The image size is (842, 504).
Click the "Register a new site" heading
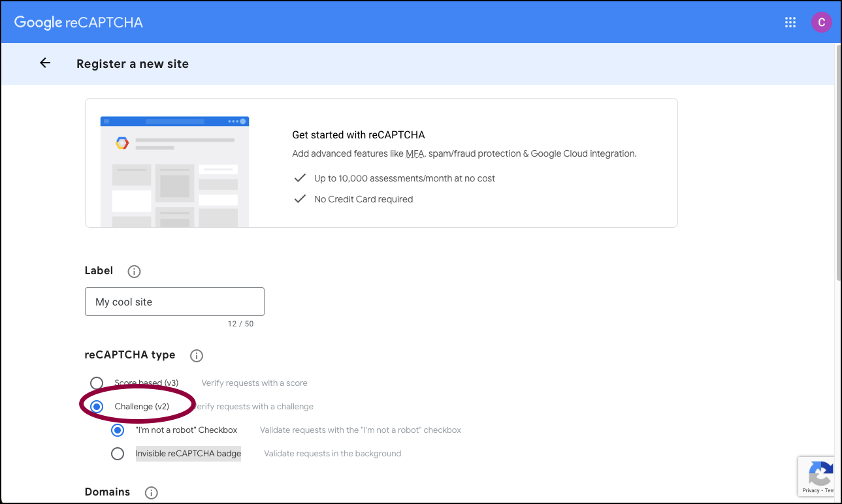pos(133,64)
